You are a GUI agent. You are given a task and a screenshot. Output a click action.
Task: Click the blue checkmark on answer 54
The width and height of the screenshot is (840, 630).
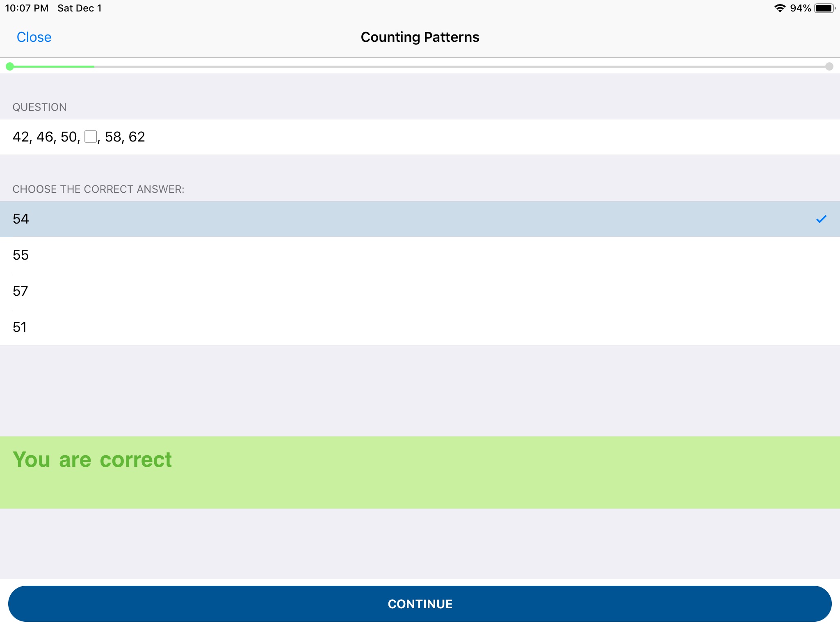[821, 219]
